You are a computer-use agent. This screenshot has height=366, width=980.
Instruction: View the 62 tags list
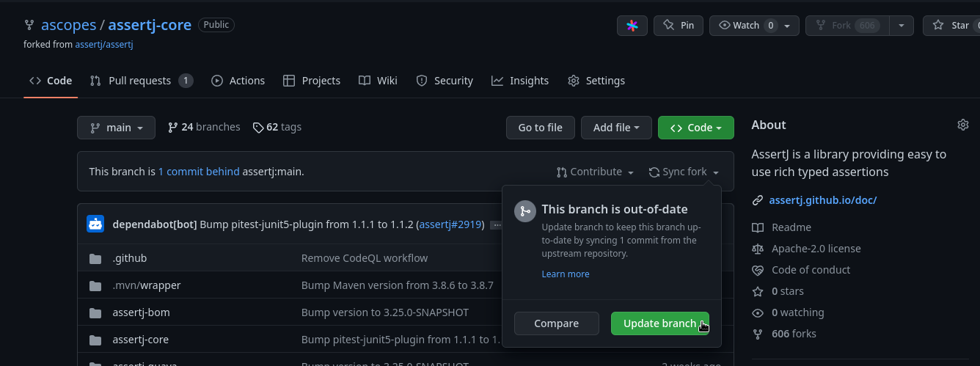(x=277, y=127)
